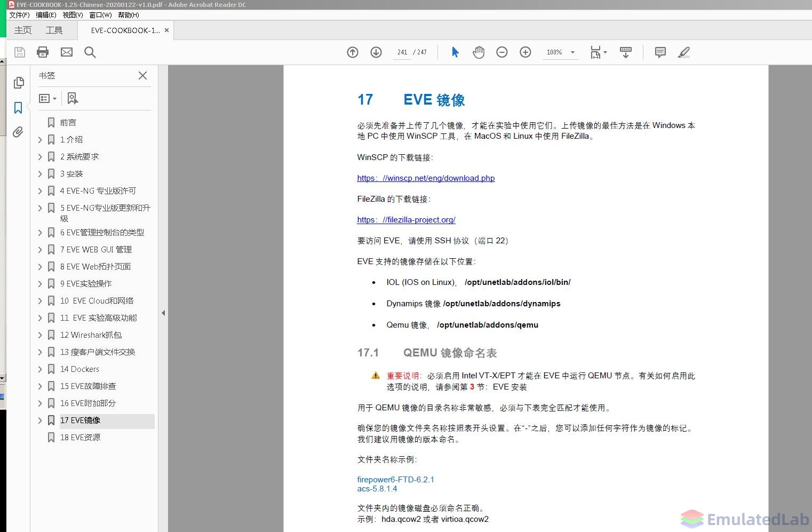Jump to the 前言 bookmark
Viewport: 812px width, 532px height.
pos(68,123)
